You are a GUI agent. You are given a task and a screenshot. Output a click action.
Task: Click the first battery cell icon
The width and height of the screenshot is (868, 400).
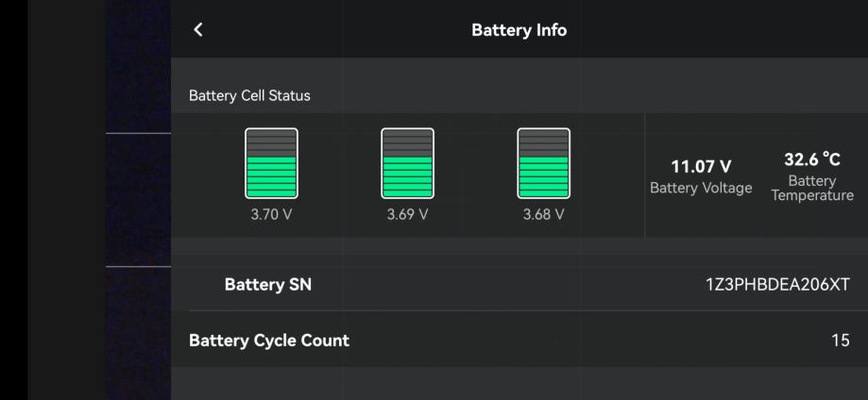(x=271, y=163)
